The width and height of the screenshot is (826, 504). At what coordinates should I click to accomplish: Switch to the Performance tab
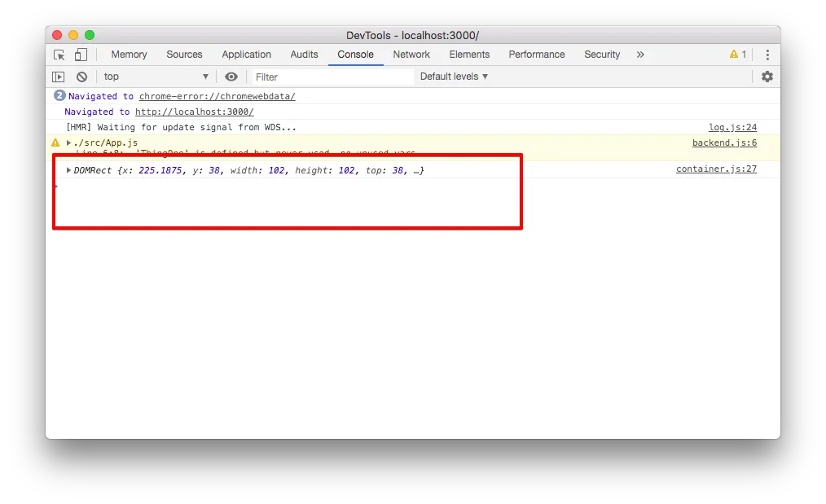click(x=537, y=55)
